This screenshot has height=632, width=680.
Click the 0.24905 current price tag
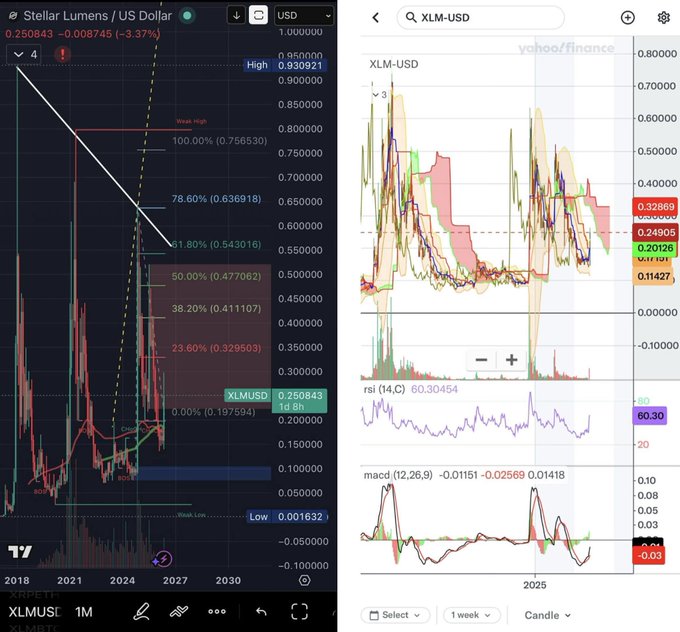click(x=656, y=232)
